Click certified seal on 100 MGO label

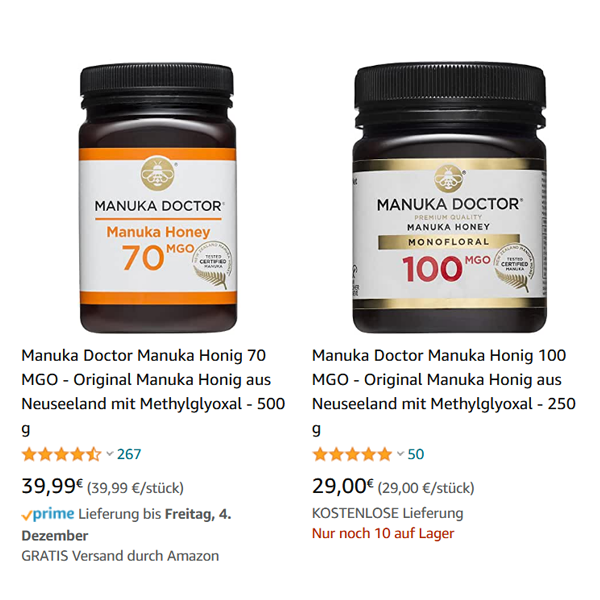tap(514, 267)
